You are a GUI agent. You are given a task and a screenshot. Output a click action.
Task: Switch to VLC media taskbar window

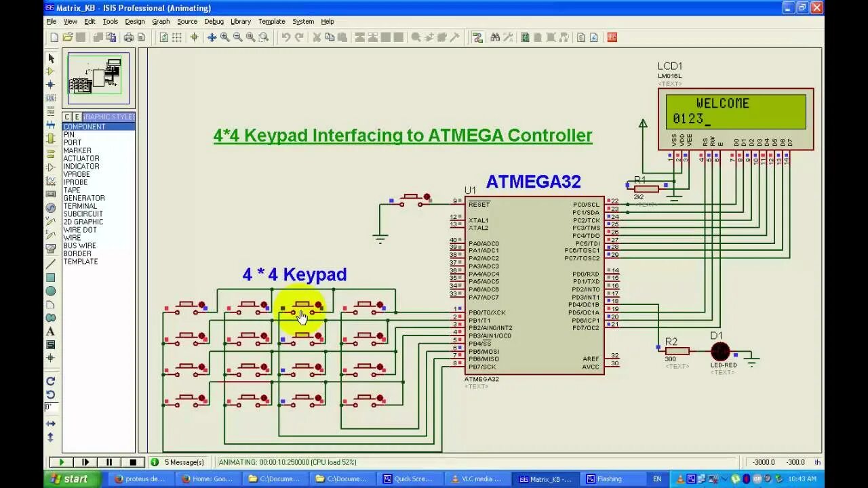[x=477, y=479]
